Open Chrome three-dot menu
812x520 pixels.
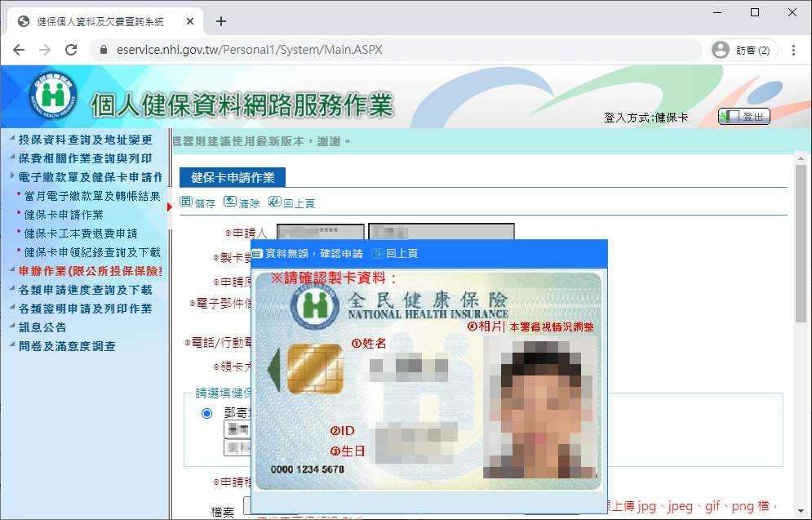point(793,50)
